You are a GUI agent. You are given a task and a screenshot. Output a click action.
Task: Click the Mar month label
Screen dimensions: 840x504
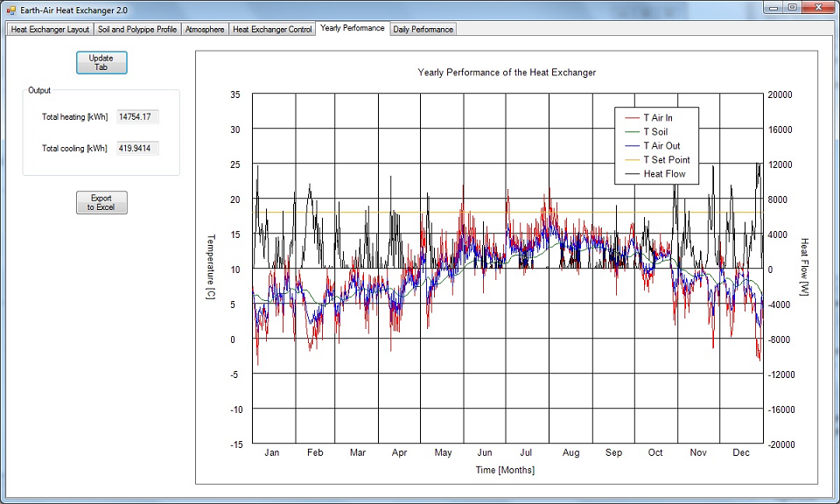(358, 452)
